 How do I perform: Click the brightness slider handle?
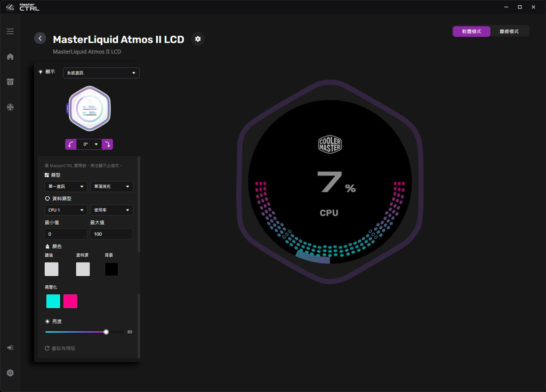(x=106, y=332)
